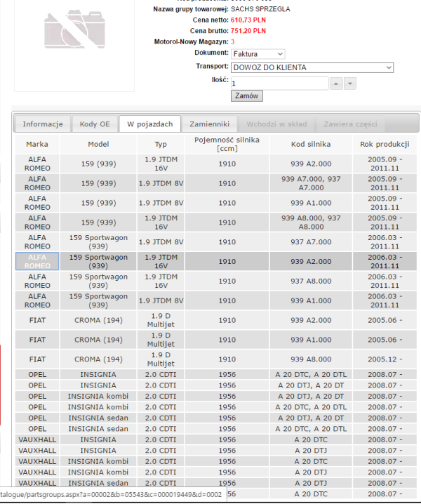
Task: Click the Motorol-Nowy Magazyn stock value 3
Action: (233, 42)
